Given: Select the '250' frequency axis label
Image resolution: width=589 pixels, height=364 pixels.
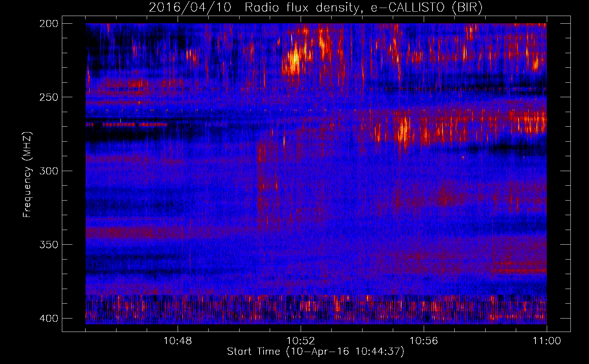Looking at the screenshot, I should click(x=48, y=97).
